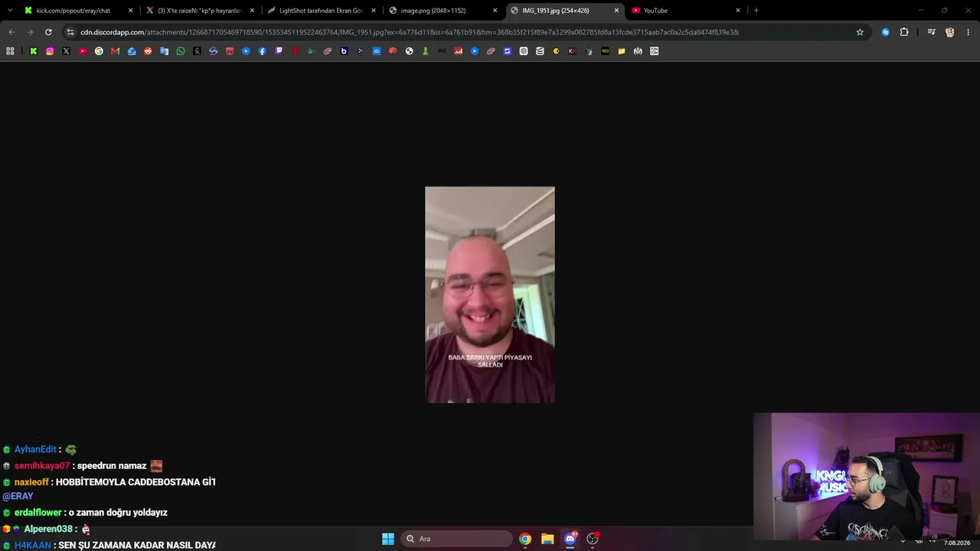Open the Chrome profile avatar
980x551 pixels.
click(950, 32)
